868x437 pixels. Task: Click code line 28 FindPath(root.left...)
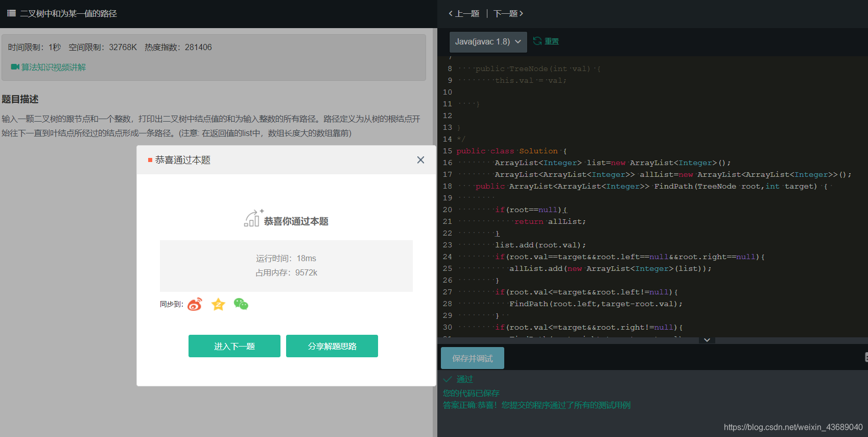(x=596, y=304)
